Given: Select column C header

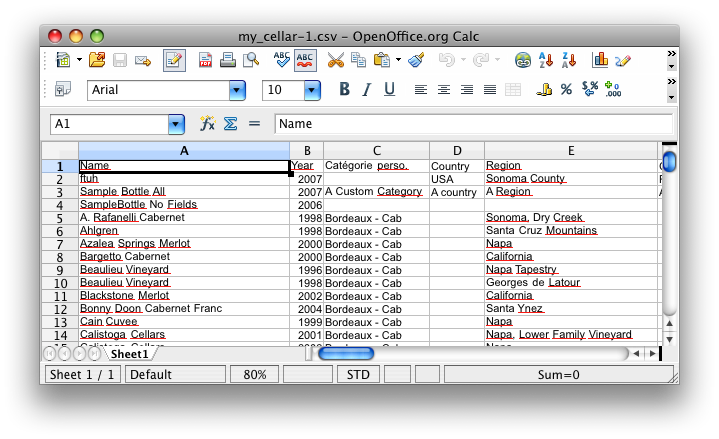Looking at the screenshot, I should pyautogui.click(x=376, y=151).
